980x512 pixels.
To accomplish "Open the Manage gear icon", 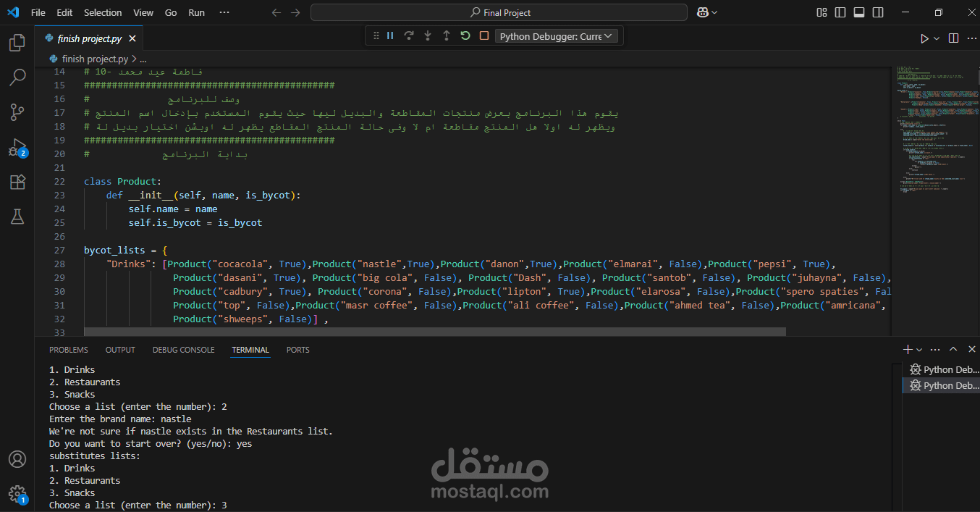I will point(17,494).
